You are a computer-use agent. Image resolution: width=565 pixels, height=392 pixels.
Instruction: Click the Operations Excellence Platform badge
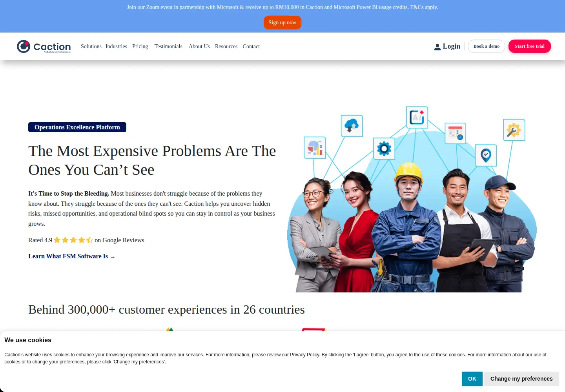(77, 127)
